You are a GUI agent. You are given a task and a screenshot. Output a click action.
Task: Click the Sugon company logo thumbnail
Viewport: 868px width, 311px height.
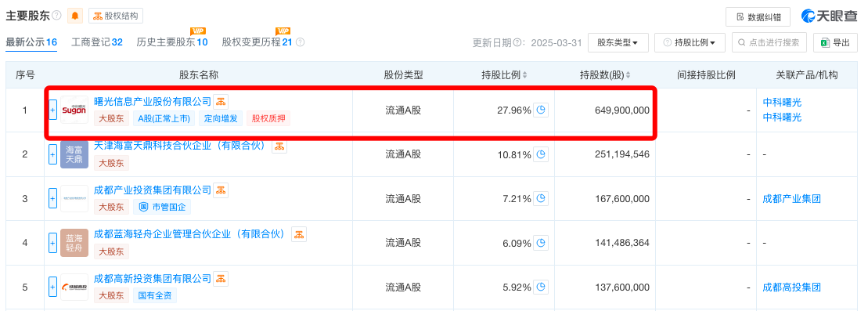click(74, 110)
